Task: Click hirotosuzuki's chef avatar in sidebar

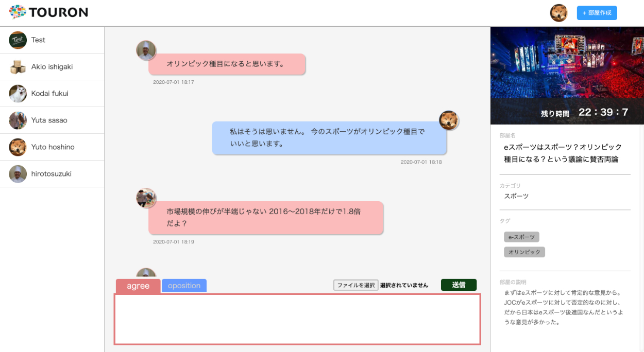Action: point(18,174)
